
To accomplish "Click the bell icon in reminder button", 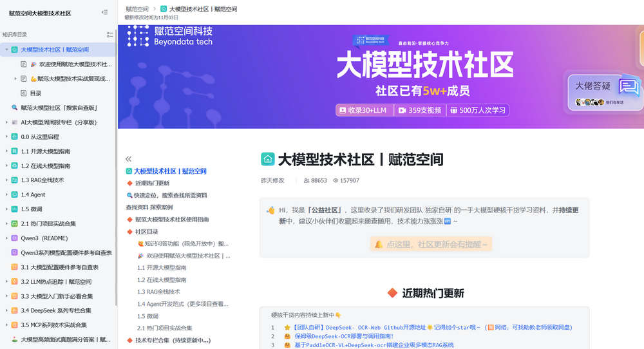I will point(378,244).
